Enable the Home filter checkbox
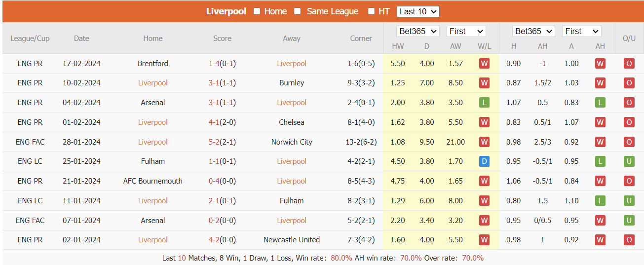 (x=257, y=11)
